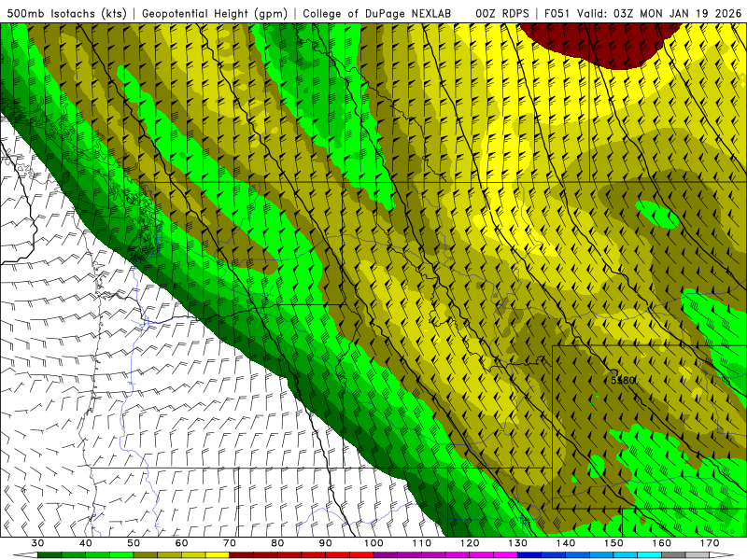Image resolution: width=747 pixels, height=560 pixels.
Task: Click the '90' value on the color scale
Action: (325, 543)
